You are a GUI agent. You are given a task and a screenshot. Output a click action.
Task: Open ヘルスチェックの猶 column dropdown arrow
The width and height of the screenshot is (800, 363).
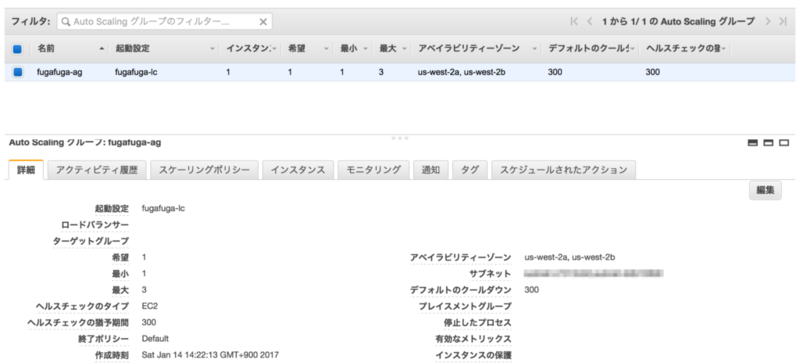pyautogui.click(x=723, y=50)
